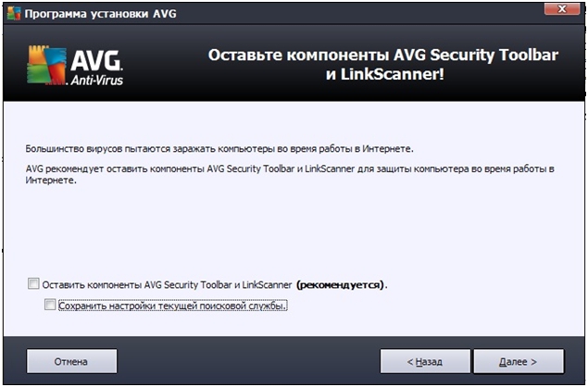Click the bold (рекомендуется) text
This screenshot has width=588, height=387.
342,285
